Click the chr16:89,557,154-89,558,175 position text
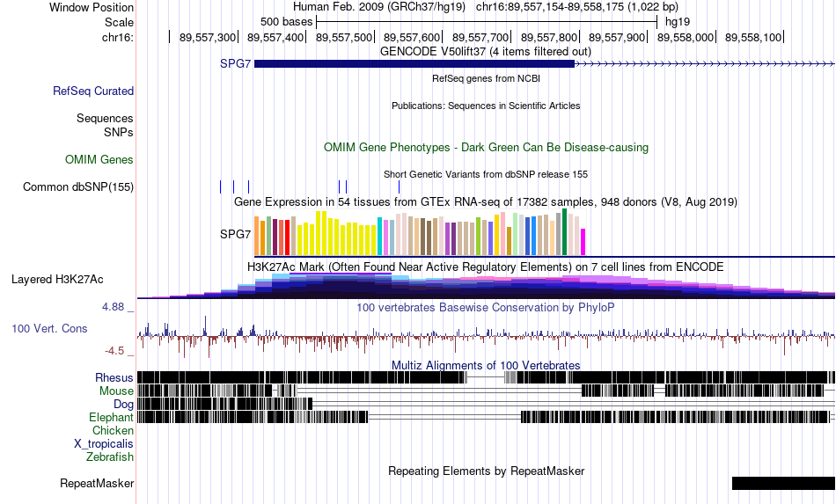This screenshot has height=504, width=836. [x=577, y=7]
